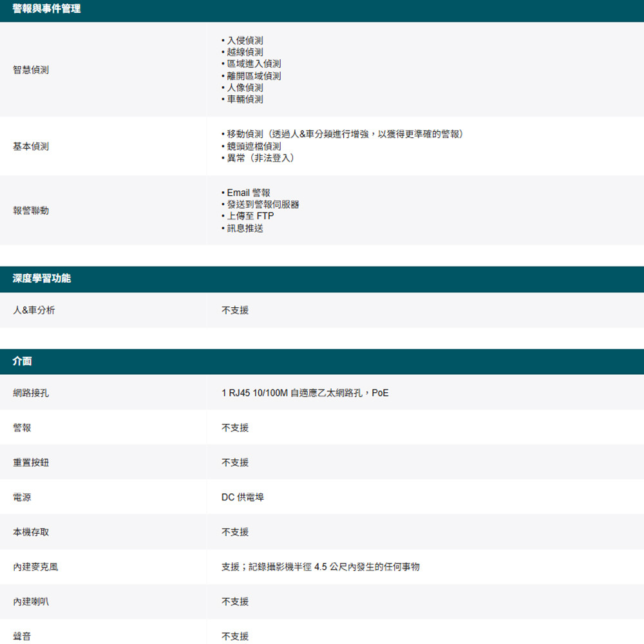Screen dimensions: 644x644
Task: Select the 基本偵測 row label
Action: click(31, 146)
